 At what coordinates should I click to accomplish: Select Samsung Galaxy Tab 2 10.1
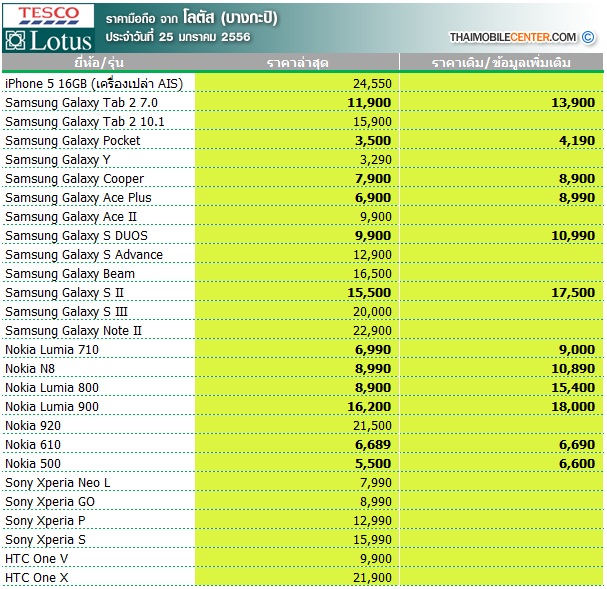click(x=85, y=122)
